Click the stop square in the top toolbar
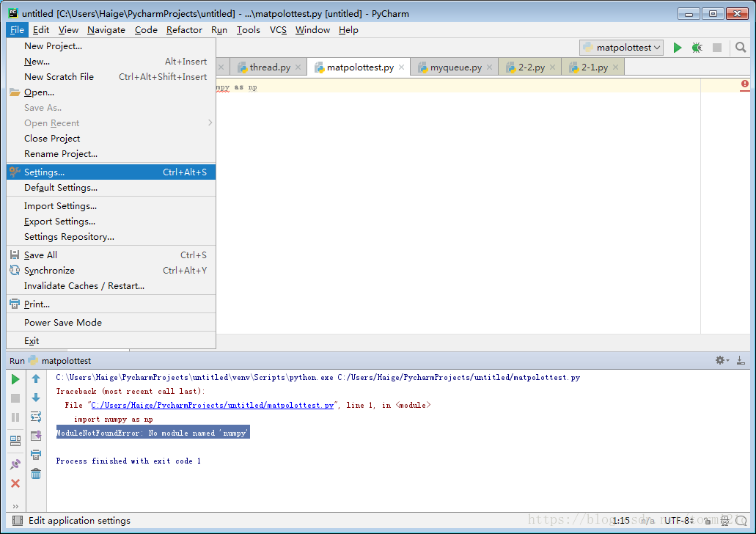The height and width of the screenshot is (534, 756). 717,47
